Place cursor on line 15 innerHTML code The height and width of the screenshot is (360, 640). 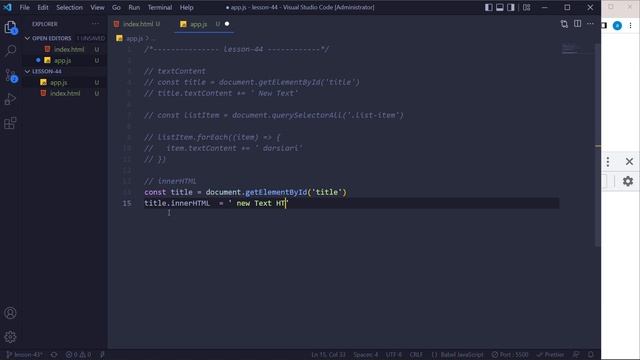pyautogui.click(x=216, y=203)
